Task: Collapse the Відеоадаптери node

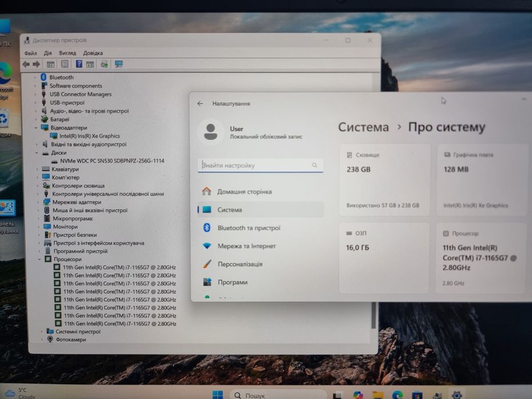Action: coord(36,128)
